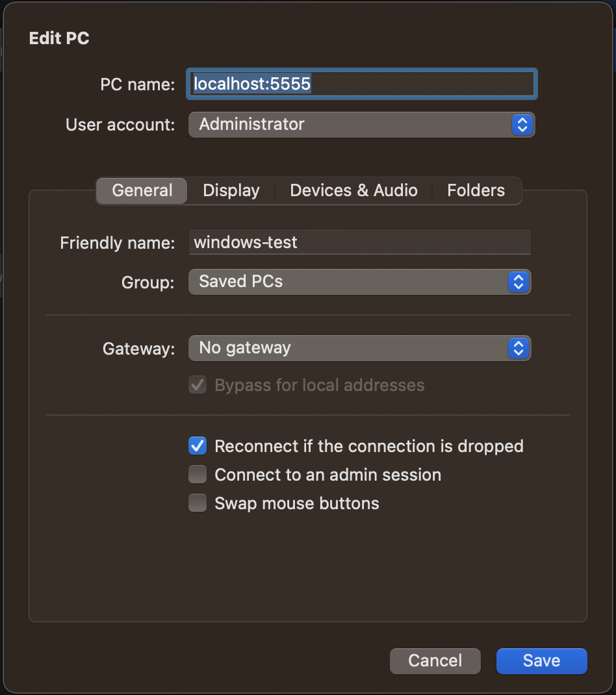
Task: Expand the Group dropdown showing Saved PCs
Action: 359,282
